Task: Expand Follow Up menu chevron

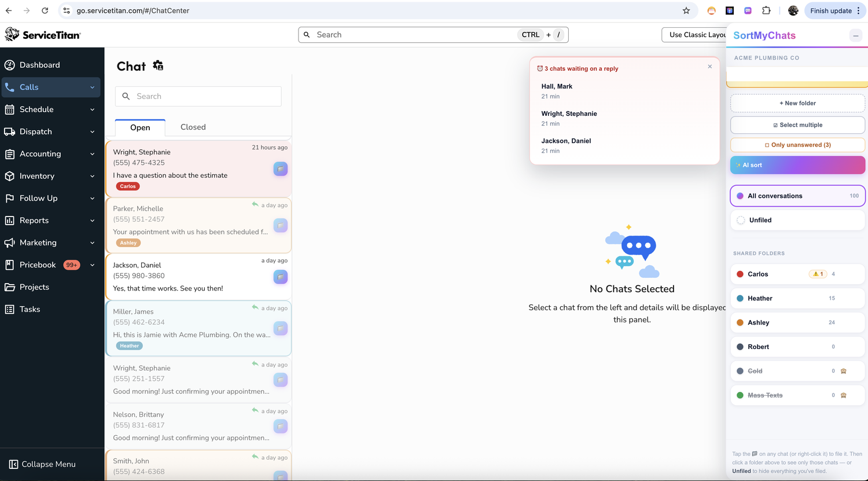Action: [92, 199]
